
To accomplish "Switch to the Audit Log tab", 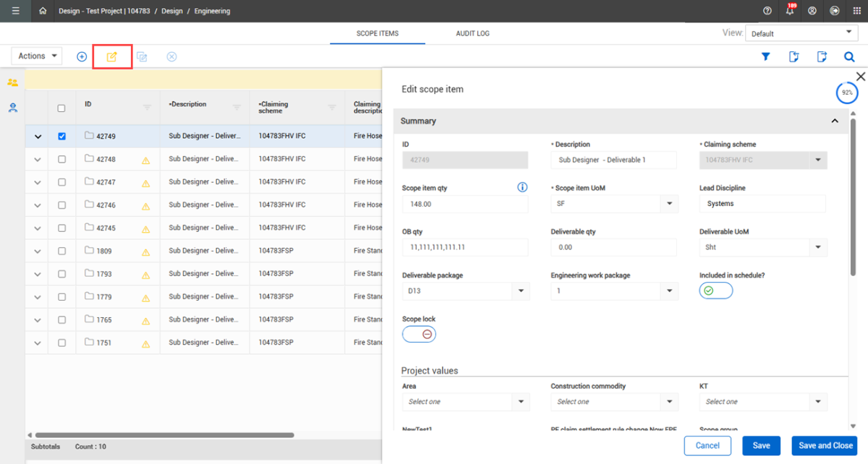I will click(x=472, y=33).
